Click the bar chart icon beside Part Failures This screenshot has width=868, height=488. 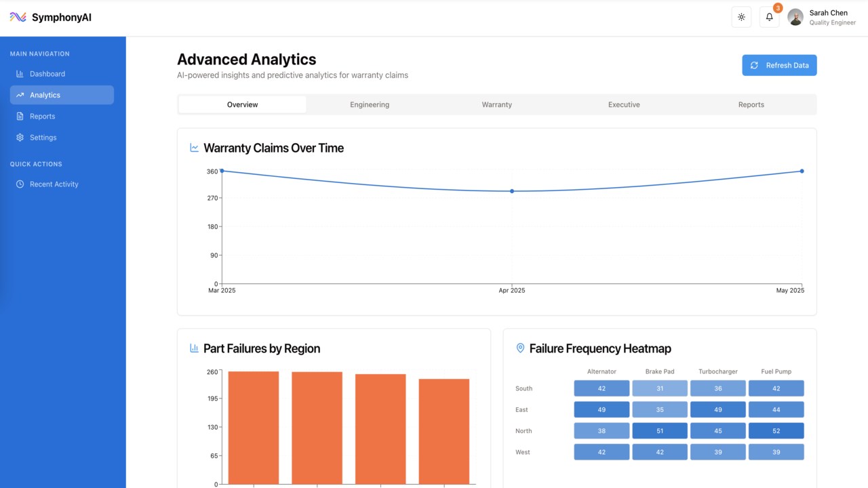point(195,348)
